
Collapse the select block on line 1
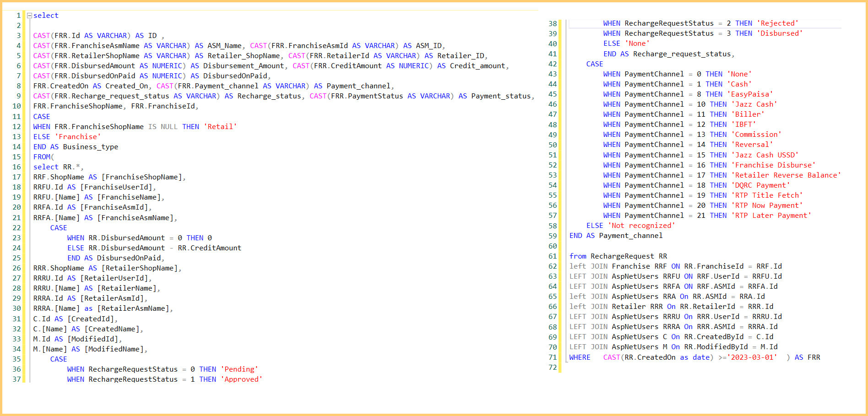29,16
